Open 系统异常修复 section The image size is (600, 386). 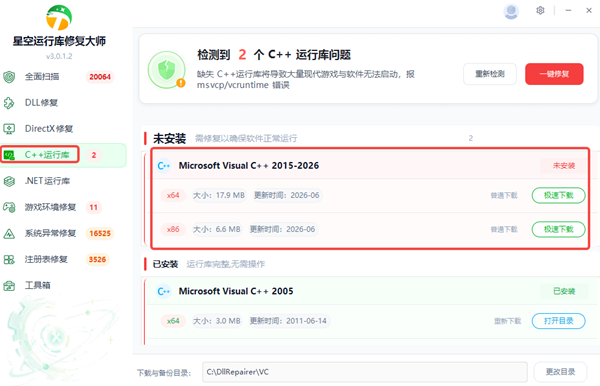[x=51, y=233]
